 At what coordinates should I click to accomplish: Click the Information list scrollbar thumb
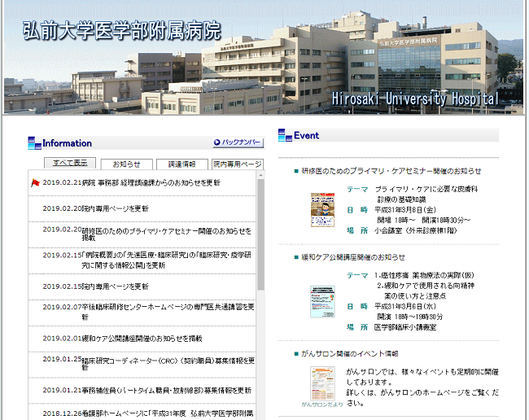click(x=260, y=234)
